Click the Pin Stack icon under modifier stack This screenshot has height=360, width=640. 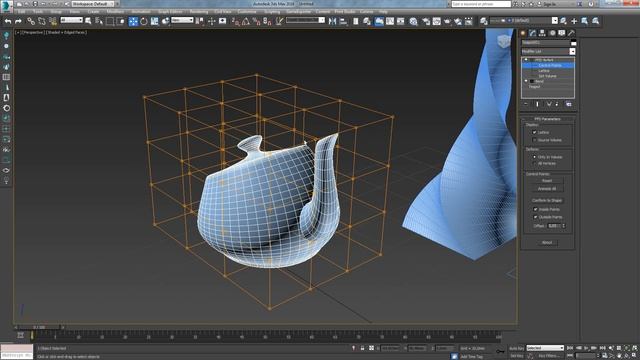(526, 104)
